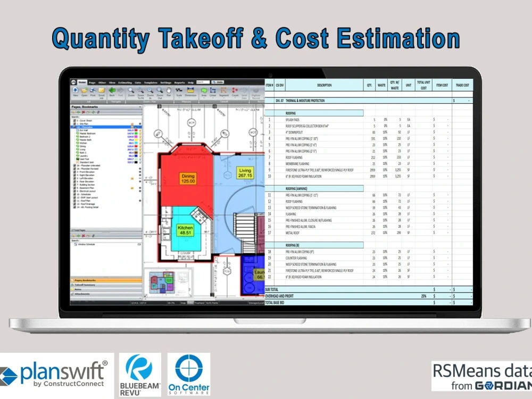Toggle check mark on Bedroom 2 row
532x399 pixels.
click(140, 137)
